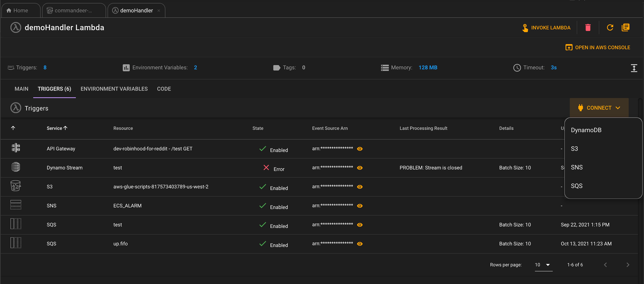Sort the table by Service column
Screen dimensions: 644x284
[x=57, y=128]
